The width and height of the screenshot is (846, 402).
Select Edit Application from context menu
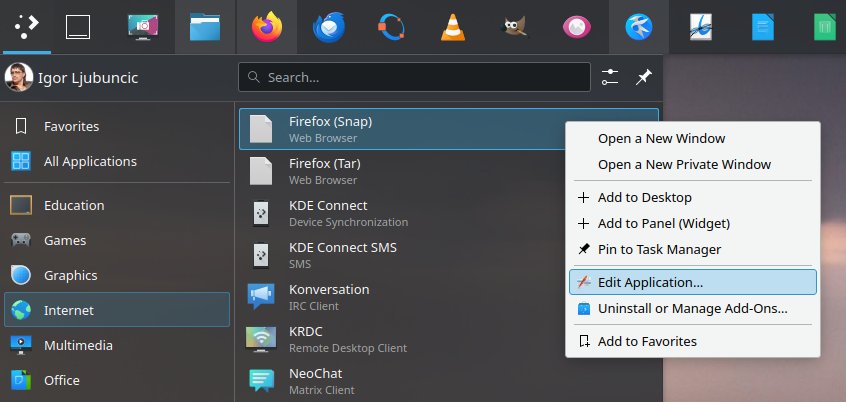tap(650, 283)
